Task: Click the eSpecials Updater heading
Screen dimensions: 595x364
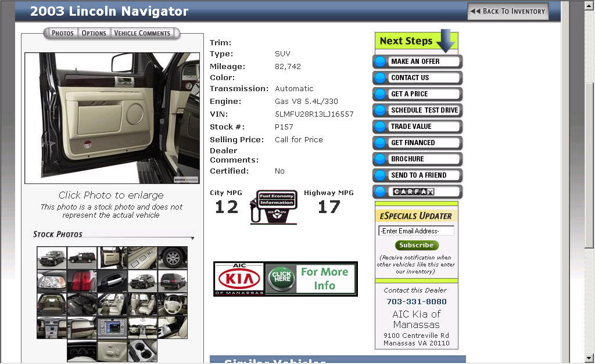Action: coord(416,216)
